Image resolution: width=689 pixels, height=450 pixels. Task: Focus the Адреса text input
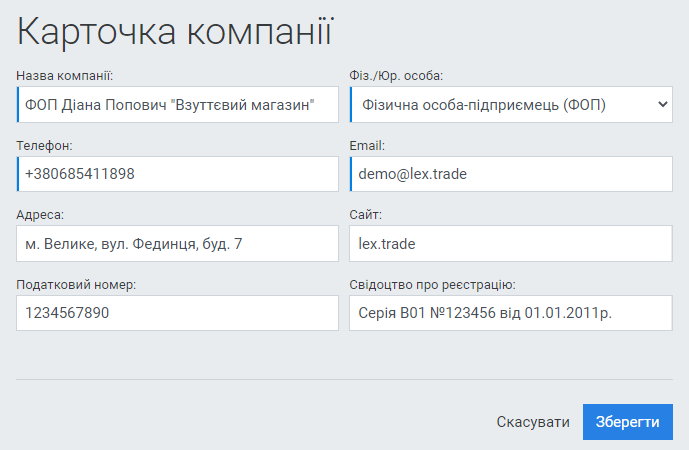point(178,243)
